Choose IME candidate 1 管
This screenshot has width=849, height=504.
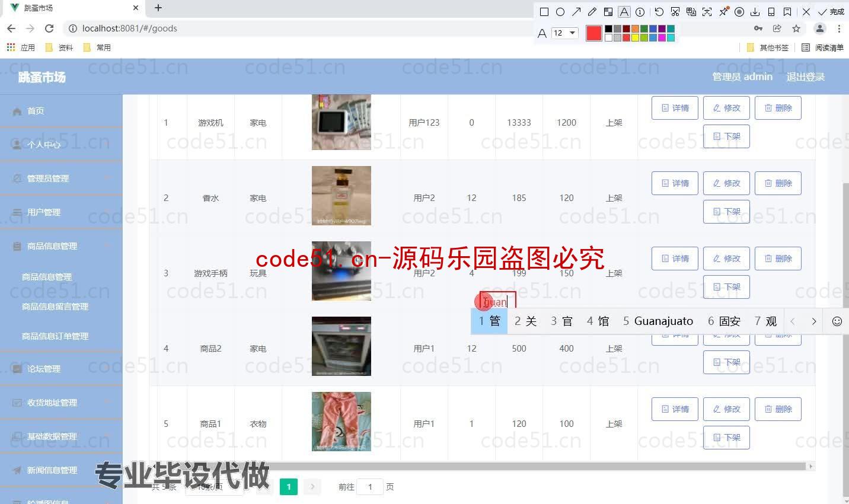489,321
